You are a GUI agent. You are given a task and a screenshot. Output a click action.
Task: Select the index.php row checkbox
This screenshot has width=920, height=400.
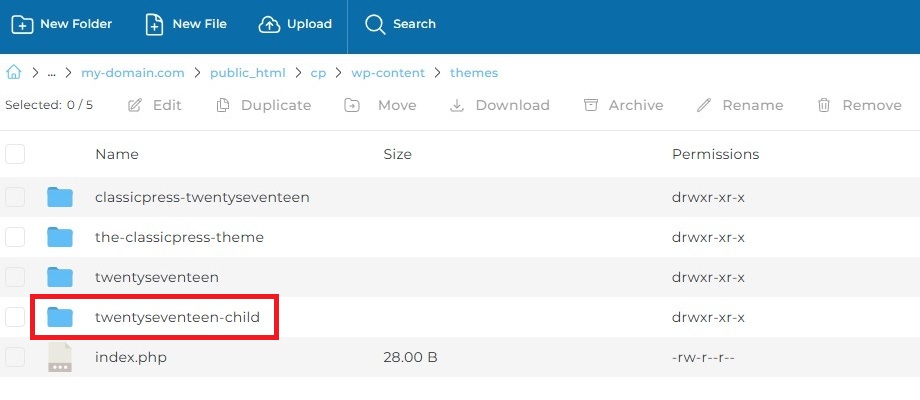(x=15, y=357)
